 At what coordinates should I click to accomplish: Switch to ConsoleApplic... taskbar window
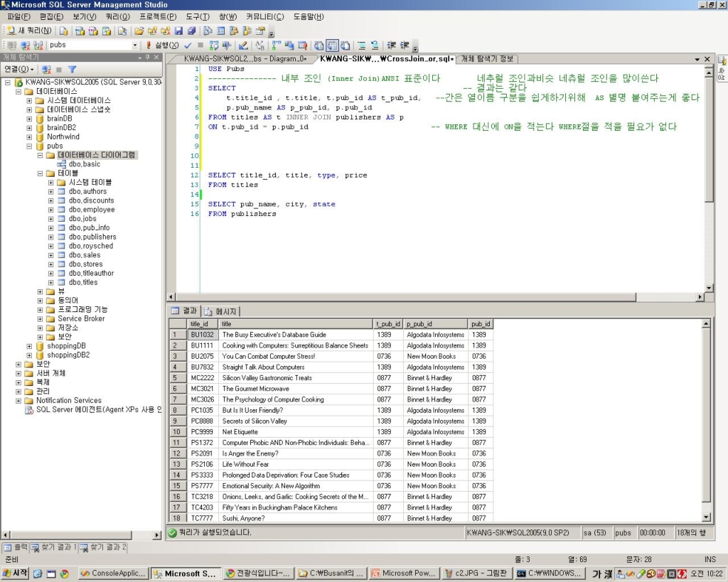click(113, 574)
